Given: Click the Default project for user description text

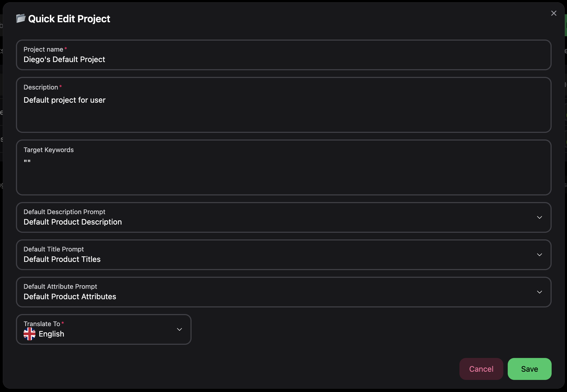Looking at the screenshot, I should [64, 100].
